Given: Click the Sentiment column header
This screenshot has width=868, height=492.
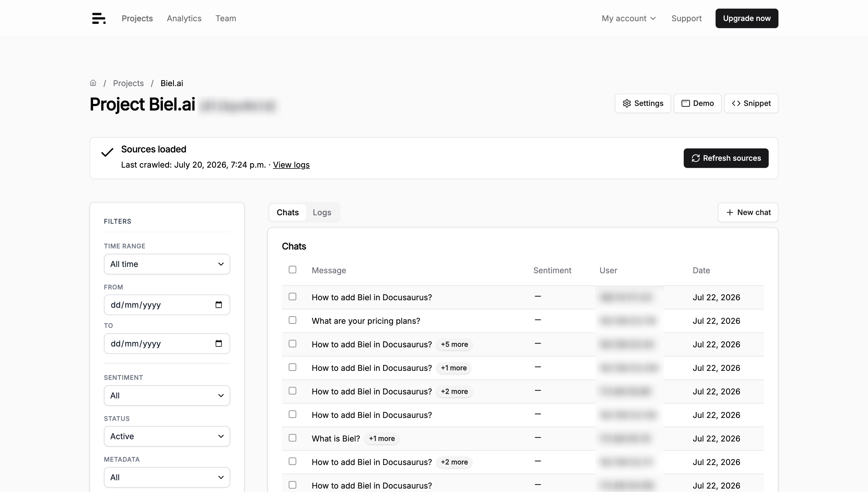Looking at the screenshot, I should 552,270.
